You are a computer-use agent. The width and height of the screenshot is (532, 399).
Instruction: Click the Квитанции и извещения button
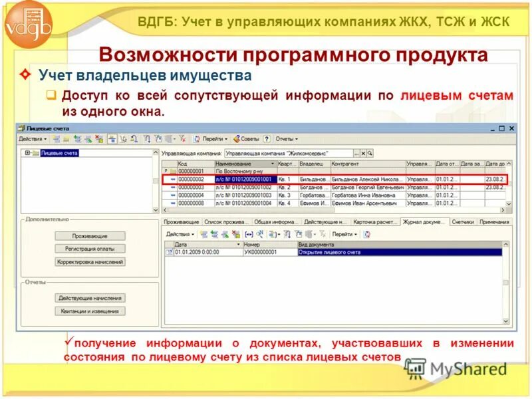click(x=89, y=309)
